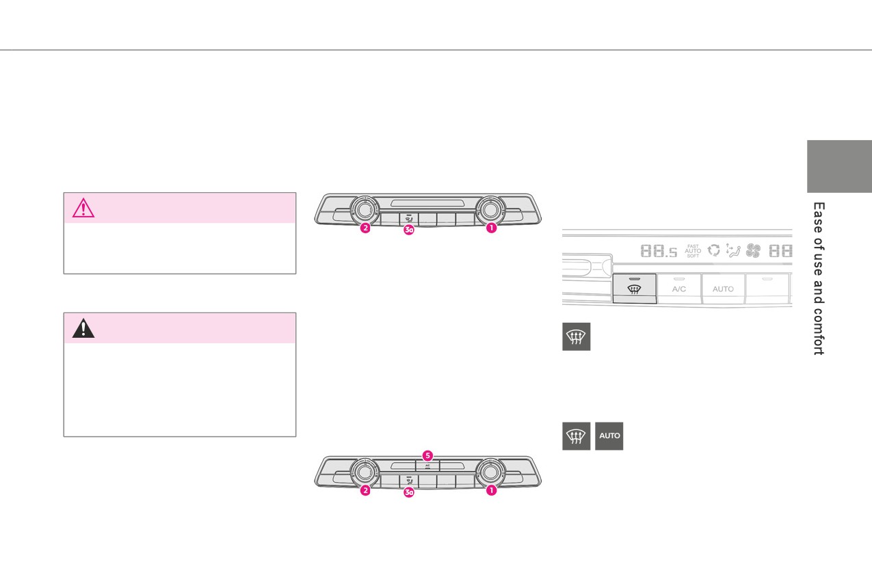Click the pink outlined caution triangle icon
The height and width of the screenshot is (588, 872).
tap(83, 208)
